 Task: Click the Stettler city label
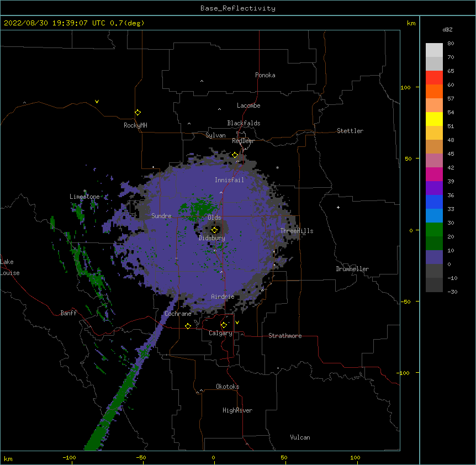tap(350, 131)
